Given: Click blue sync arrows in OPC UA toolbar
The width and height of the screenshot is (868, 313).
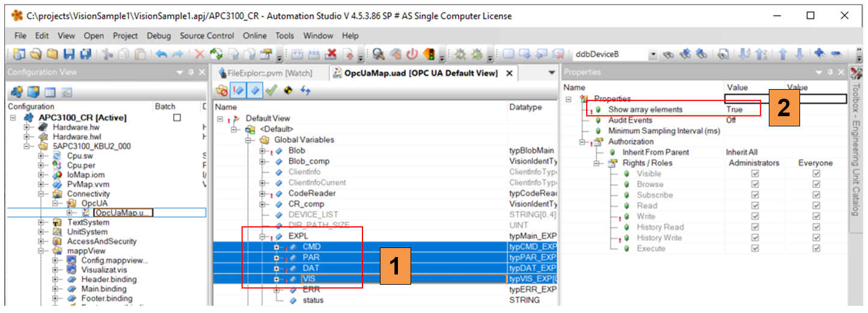Looking at the screenshot, I should [305, 90].
